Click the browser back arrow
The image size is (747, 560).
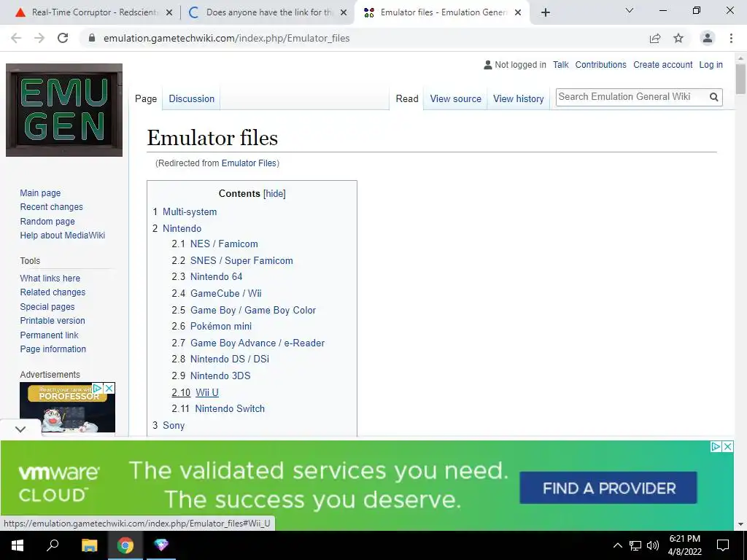16,38
